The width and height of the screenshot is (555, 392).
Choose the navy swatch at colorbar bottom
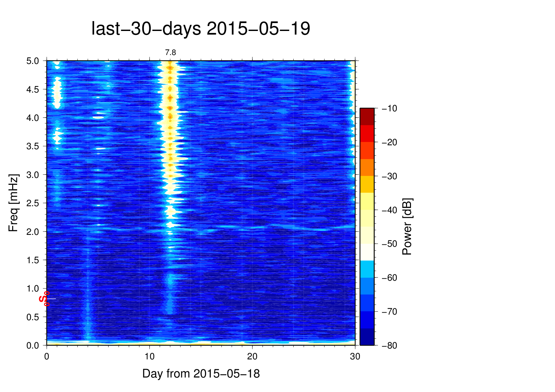pyautogui.click(x=367, y=337)
